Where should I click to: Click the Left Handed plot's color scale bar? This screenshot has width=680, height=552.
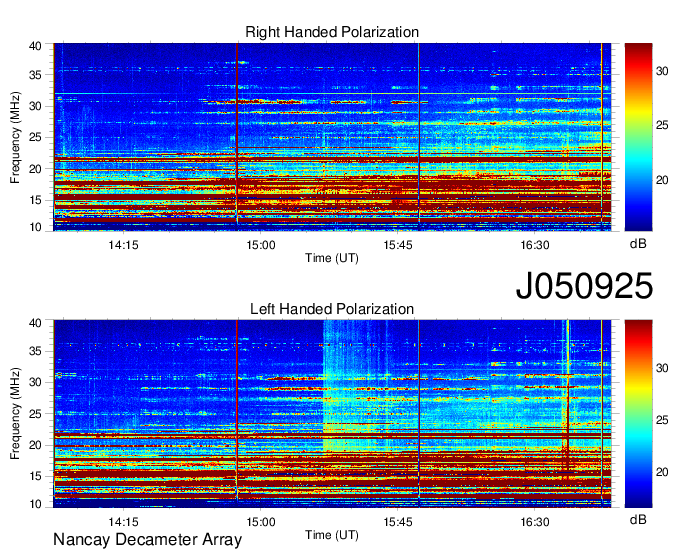tap(638, 413)
